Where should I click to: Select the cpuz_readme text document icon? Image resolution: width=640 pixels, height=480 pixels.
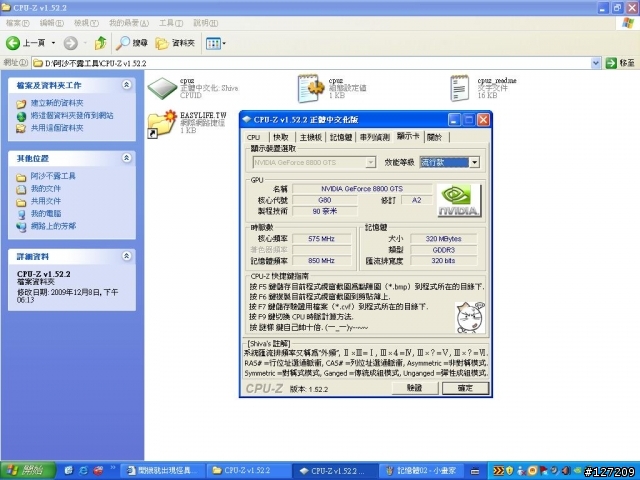460,88
